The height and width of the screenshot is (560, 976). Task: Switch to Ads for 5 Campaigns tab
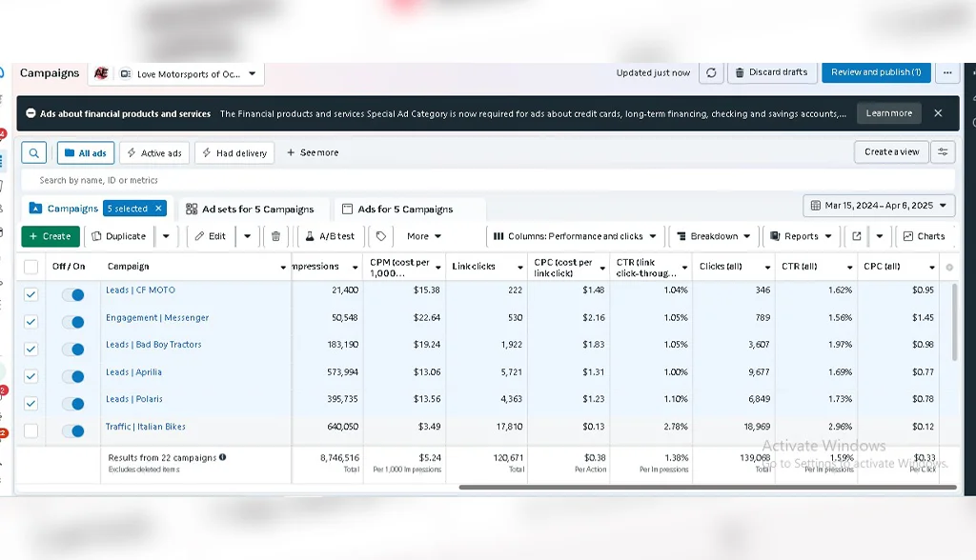point(406,210)
